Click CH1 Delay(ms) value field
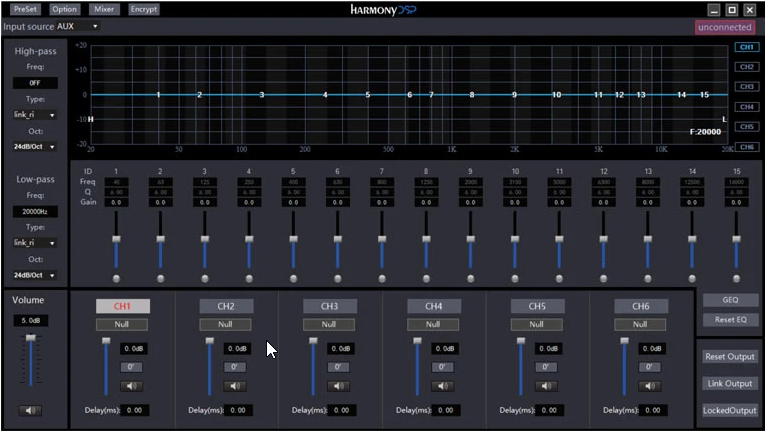 point(135,411)
